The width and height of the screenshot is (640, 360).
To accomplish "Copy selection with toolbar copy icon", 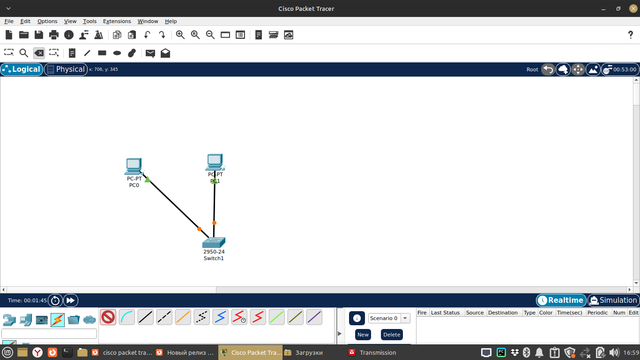I will 117,35.
